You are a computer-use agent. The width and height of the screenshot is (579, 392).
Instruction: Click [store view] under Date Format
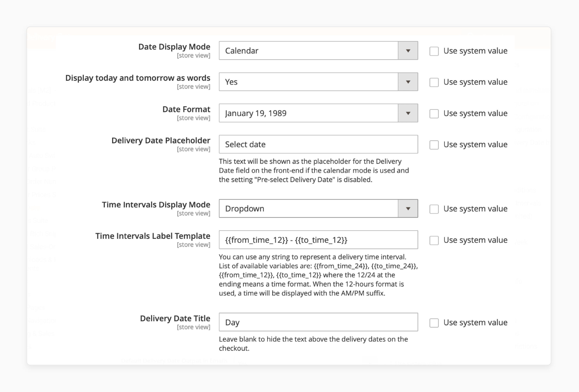[x=194, y=118]
